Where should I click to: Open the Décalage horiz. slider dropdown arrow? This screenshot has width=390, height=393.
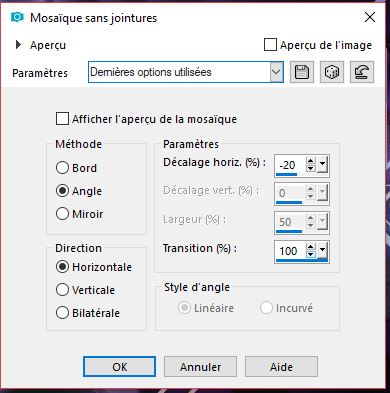322,165
